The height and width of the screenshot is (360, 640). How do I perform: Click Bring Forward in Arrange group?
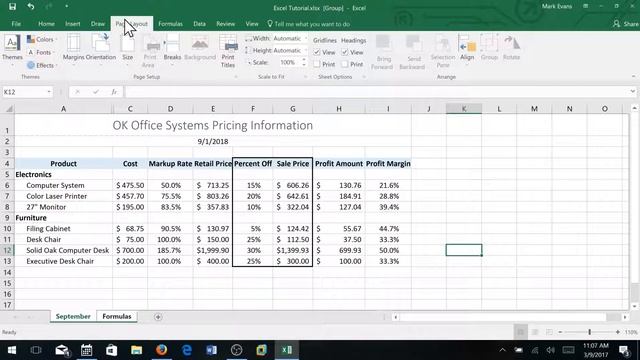pyautogui.click(x=382, y=52)
